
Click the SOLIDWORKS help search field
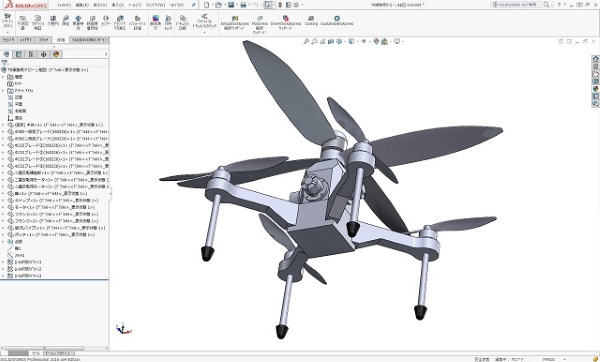(x=520, y=5)
